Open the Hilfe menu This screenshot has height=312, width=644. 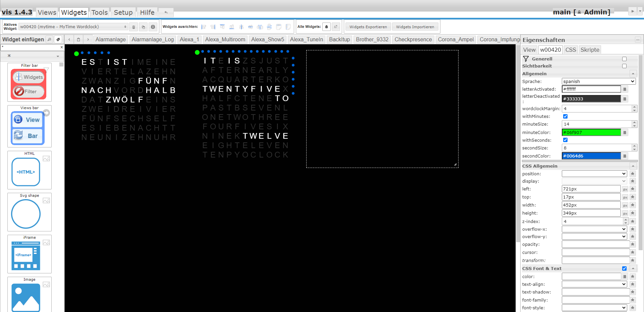coord(147,12)
